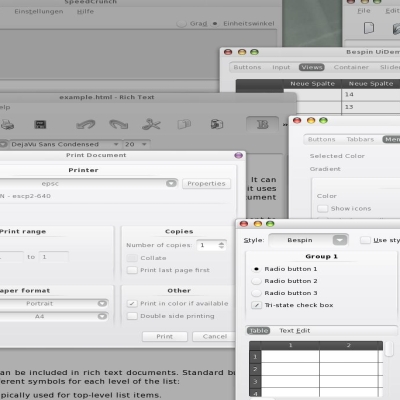Viewport: 400px width, 400px height.
Task: Select row header 2 in the bottom table
Action: [x=255, y=369]
